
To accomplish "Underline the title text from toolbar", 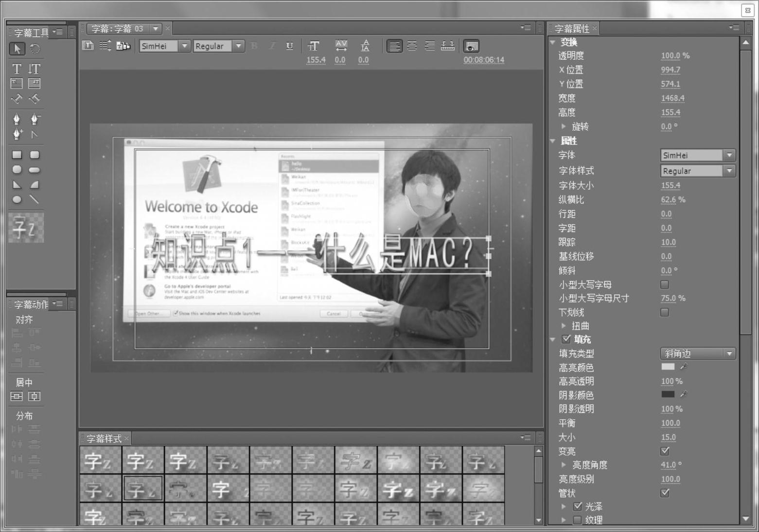I will (290, 46).
